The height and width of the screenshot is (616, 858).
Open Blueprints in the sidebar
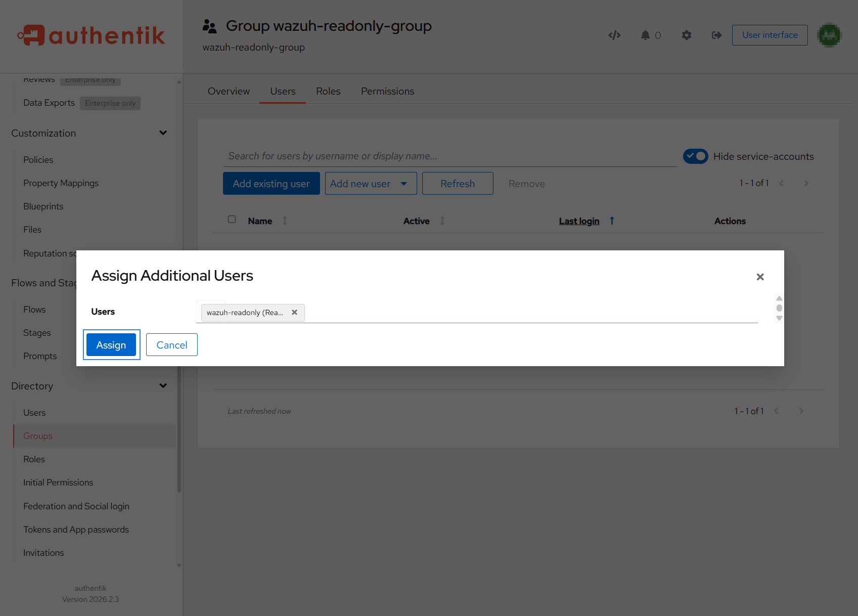tap(43, 206)
